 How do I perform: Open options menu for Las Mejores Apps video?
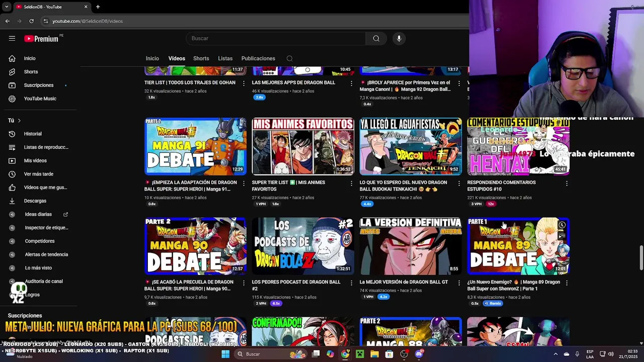point(351,83)
